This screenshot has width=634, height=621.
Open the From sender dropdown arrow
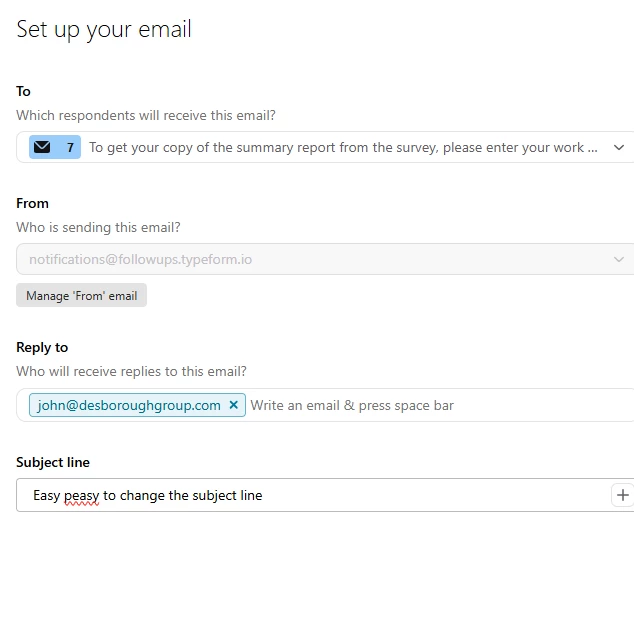pos(619,259)
